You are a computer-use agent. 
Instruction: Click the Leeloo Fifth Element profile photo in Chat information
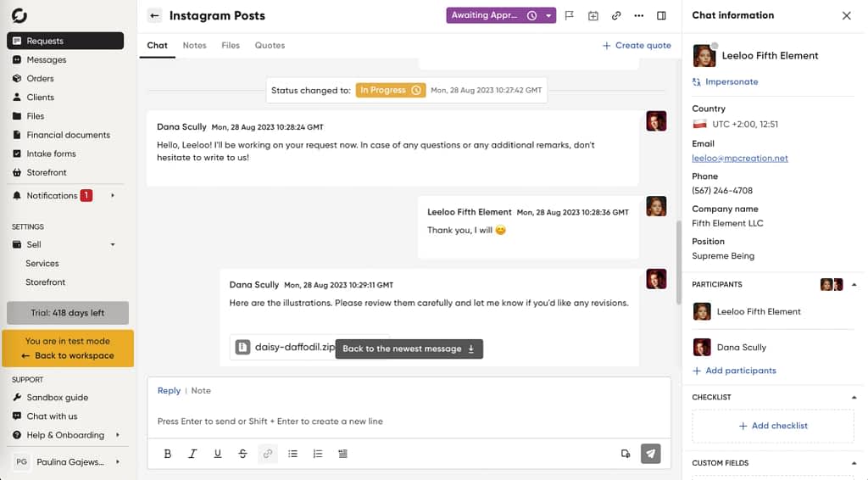coord(704,56)
